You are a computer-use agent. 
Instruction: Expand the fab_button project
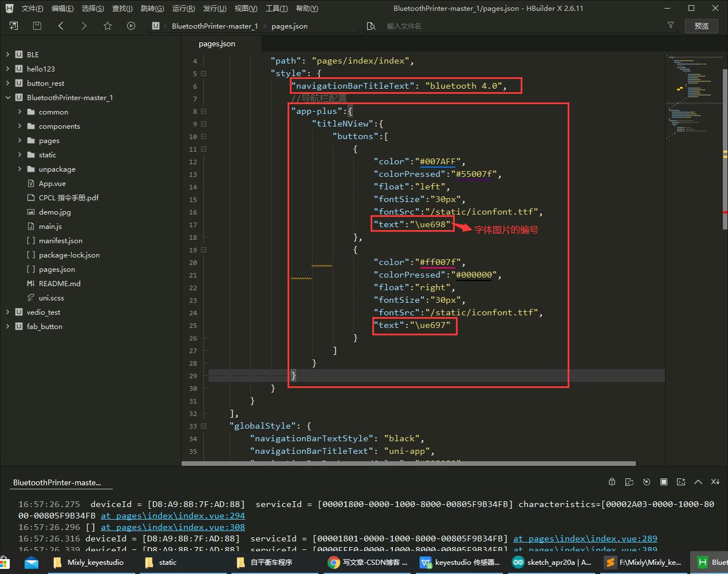(7, 326)
